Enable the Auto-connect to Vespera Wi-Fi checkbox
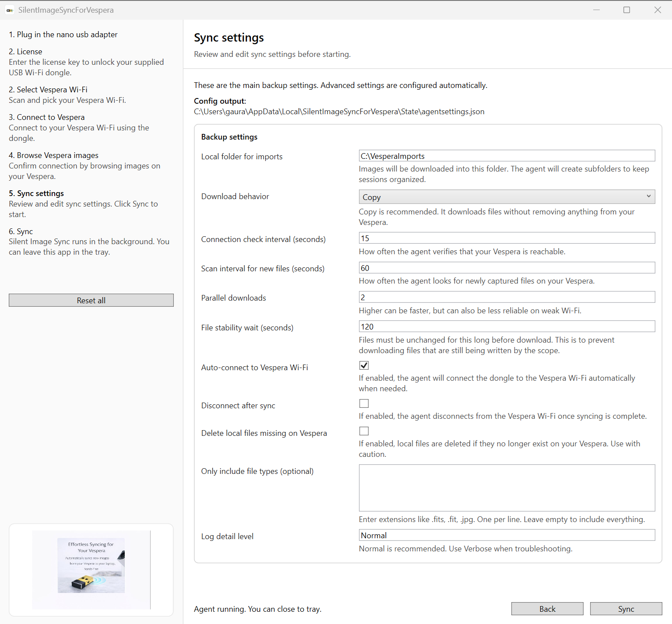Image resolution: width=672 pixels, height=624 pixels. (x=364, y=365)
